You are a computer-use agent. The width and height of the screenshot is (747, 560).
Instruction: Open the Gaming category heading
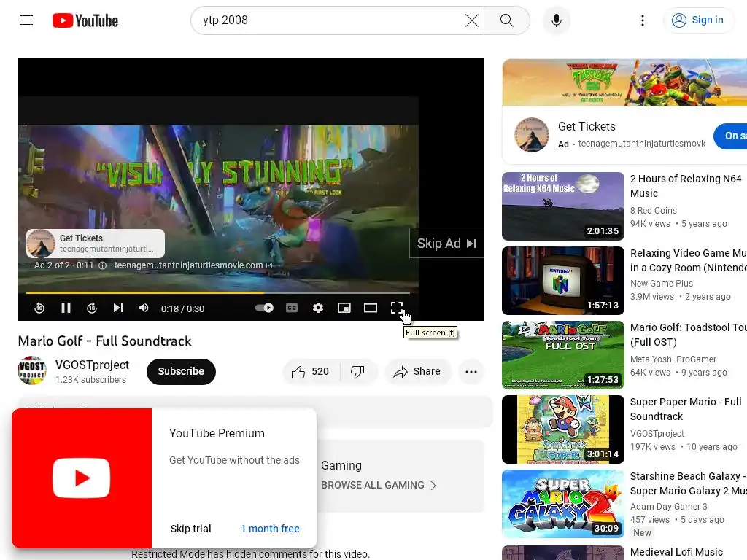[x=341, y=465]
